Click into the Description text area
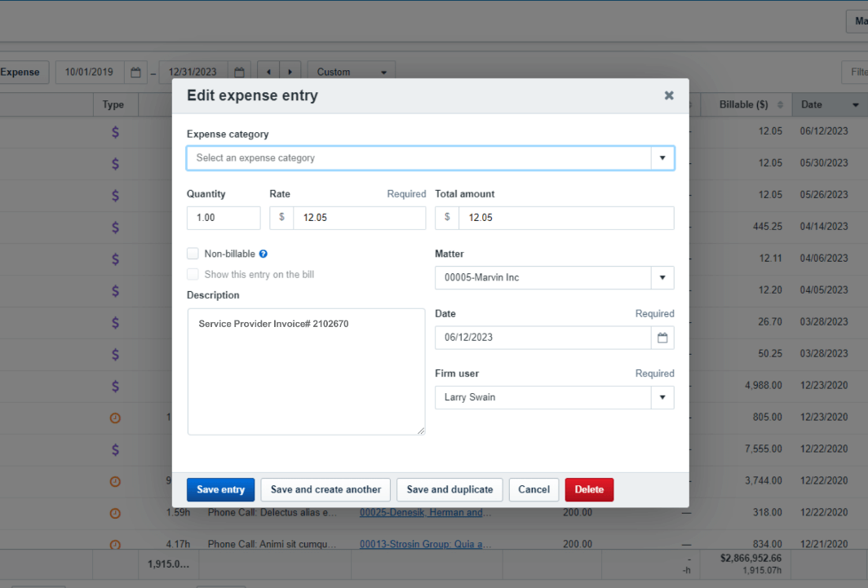Image resolution: width=868 pixels, height=588 pixels. 306,371
